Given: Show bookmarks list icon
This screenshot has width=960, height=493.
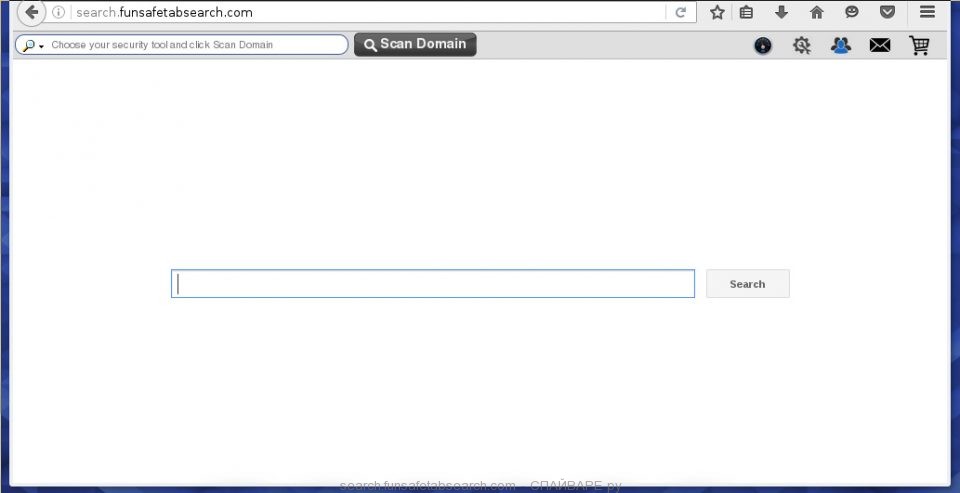Looking at the screenshot, I should click(746, 13).
